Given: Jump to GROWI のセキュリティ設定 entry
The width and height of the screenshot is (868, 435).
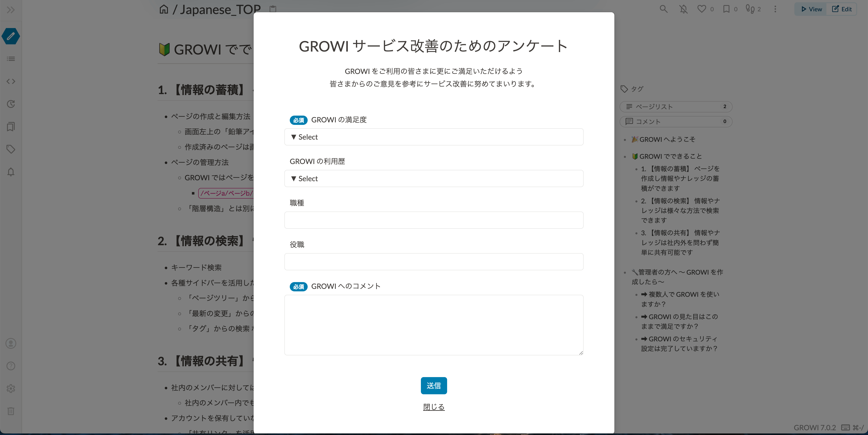Looking at the screenshot, I should (x=679, y=344).
